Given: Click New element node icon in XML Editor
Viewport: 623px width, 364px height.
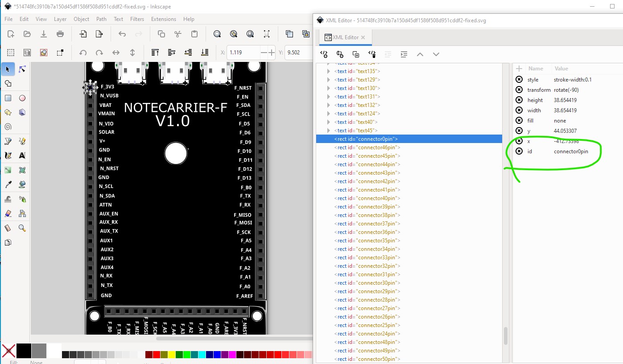Looking at the screenshot, I should click(324, 54).
